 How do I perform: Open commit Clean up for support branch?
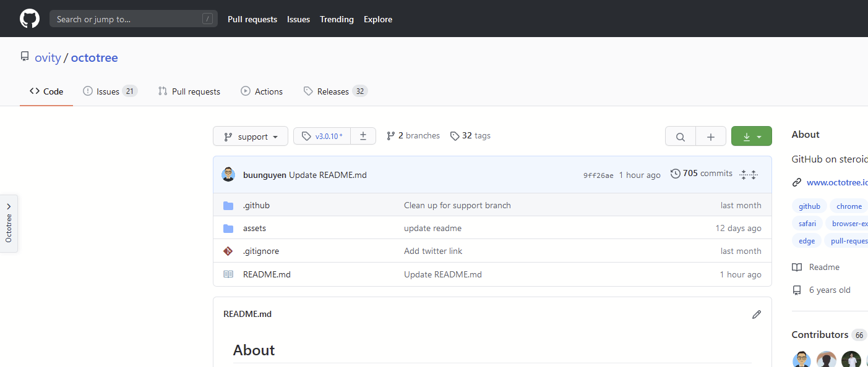point(457,205)
